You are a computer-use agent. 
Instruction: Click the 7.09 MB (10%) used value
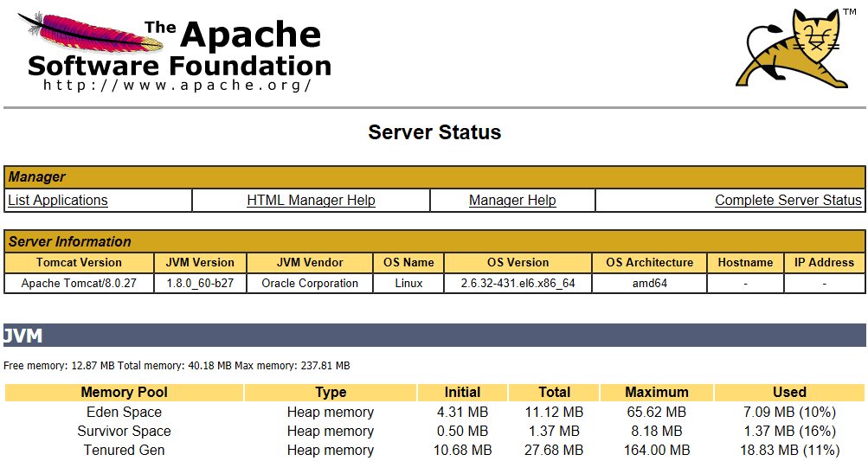point(789,413)
